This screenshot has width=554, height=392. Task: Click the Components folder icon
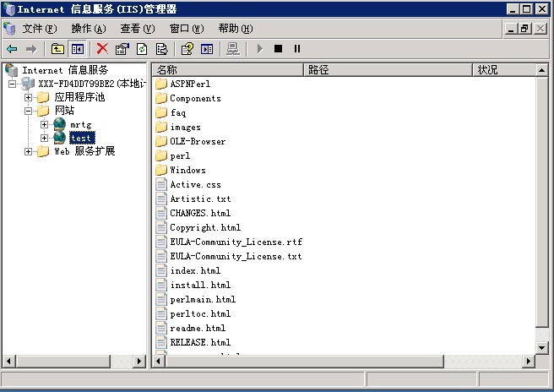point(161,98)
